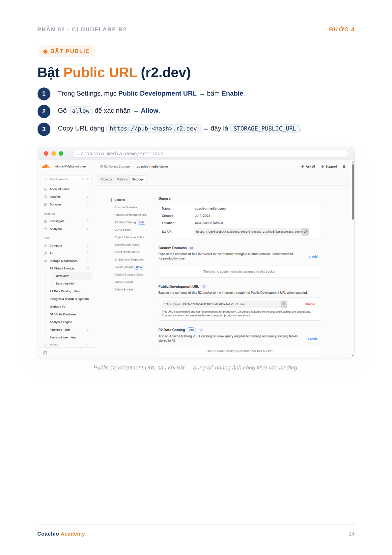Screen dimensions: 392x555
Task: Enable the R2 Data Catalog
Action: tap(313, 339)
